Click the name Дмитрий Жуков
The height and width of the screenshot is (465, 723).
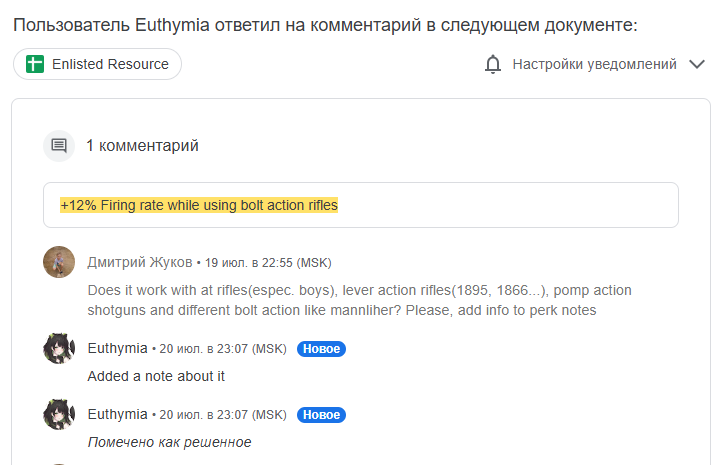pyautogui.click(x=140, y=262)
